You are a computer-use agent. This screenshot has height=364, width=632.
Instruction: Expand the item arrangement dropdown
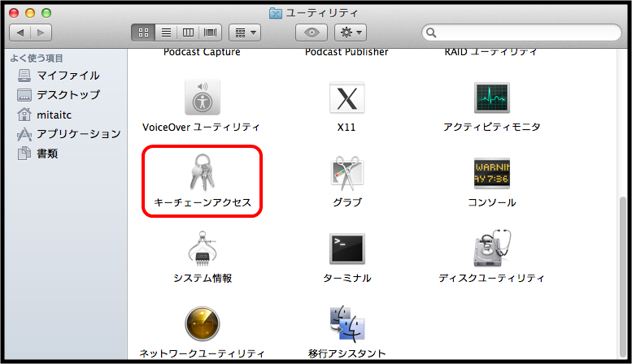click(x=244, y=32)
